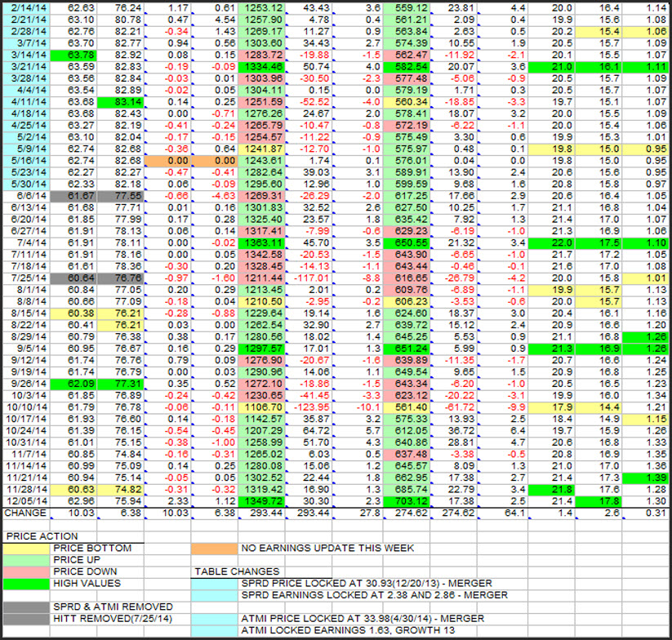
Task: Click the pink 1106.70 cell
Action: click(263, 407)
